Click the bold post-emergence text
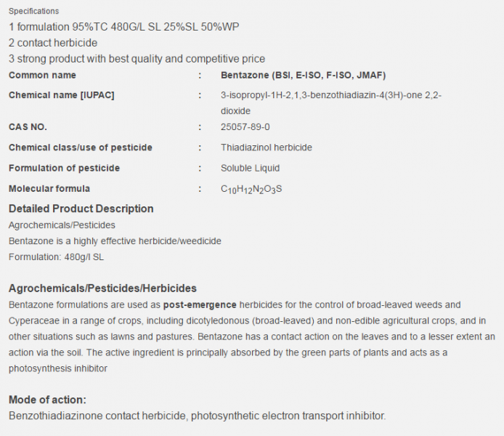The height and width of the screenshot is (436, 504). pos(200,304)
